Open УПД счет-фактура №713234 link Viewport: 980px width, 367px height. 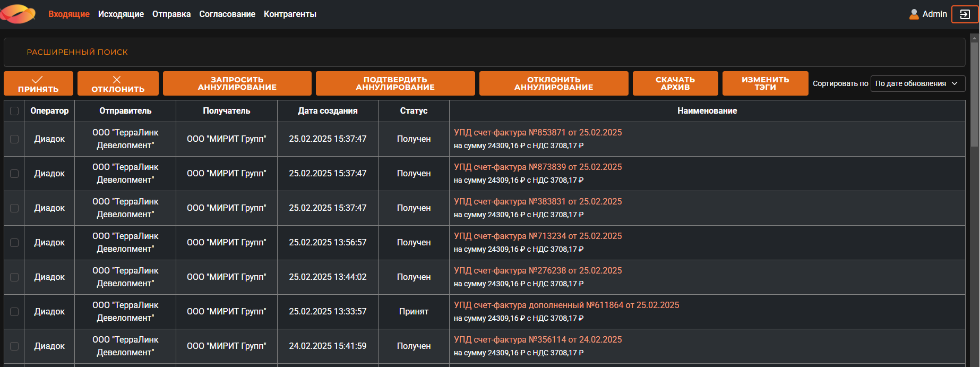pos(538,236)
